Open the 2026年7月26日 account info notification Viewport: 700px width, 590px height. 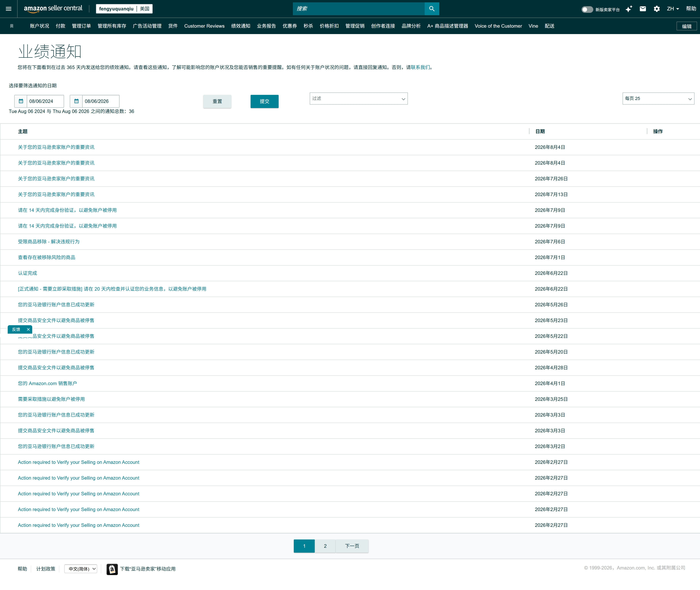[x=56, y=179]
